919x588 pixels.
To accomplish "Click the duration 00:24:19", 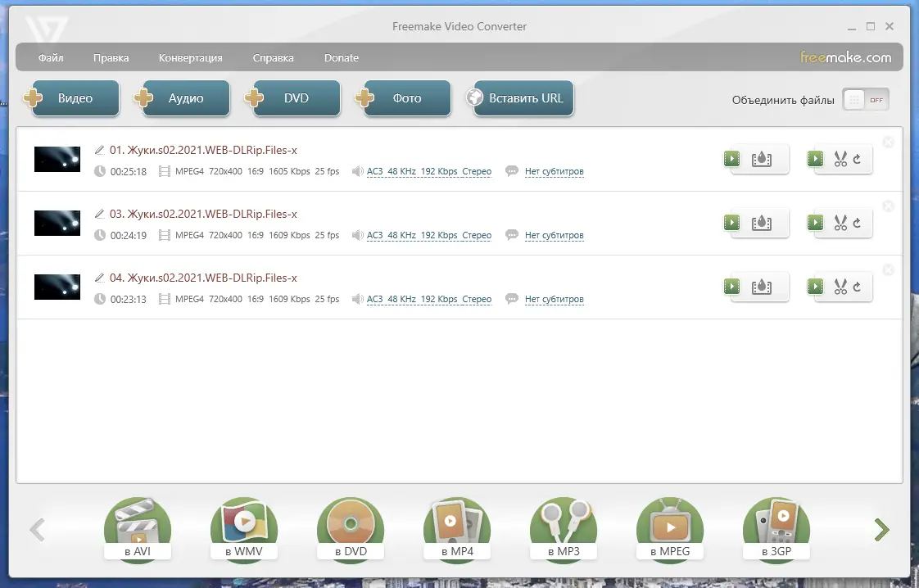I will pos(129,236).
